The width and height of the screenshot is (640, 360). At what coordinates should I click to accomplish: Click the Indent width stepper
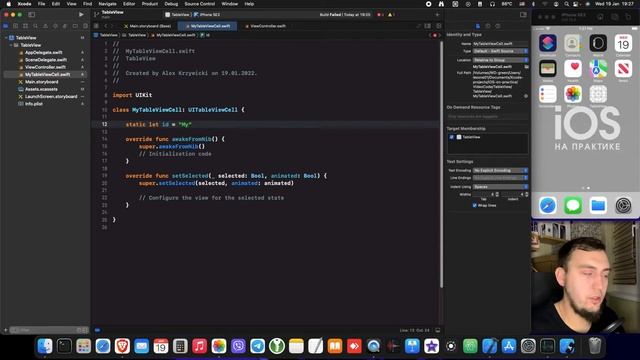(527, 195)
